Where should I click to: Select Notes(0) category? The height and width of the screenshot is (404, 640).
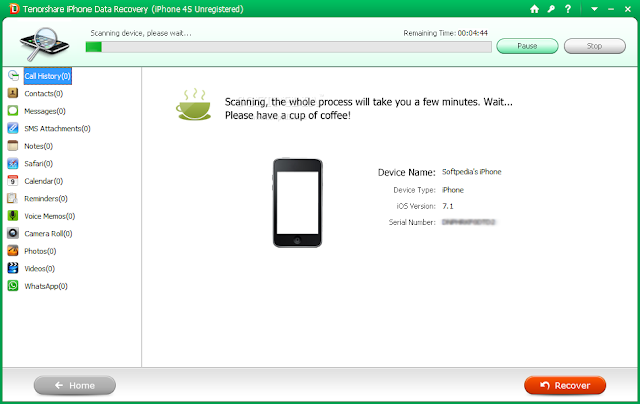pyautogui.click(x=38, y=146)
